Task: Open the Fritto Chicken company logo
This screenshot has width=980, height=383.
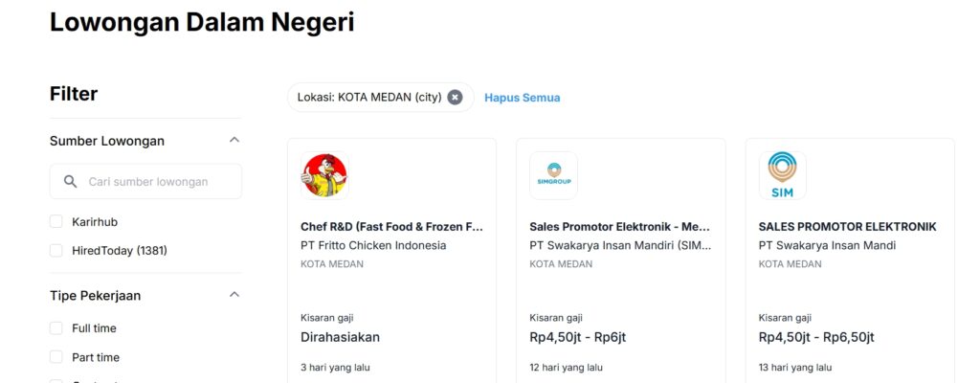Action: (x=324, y=176)
